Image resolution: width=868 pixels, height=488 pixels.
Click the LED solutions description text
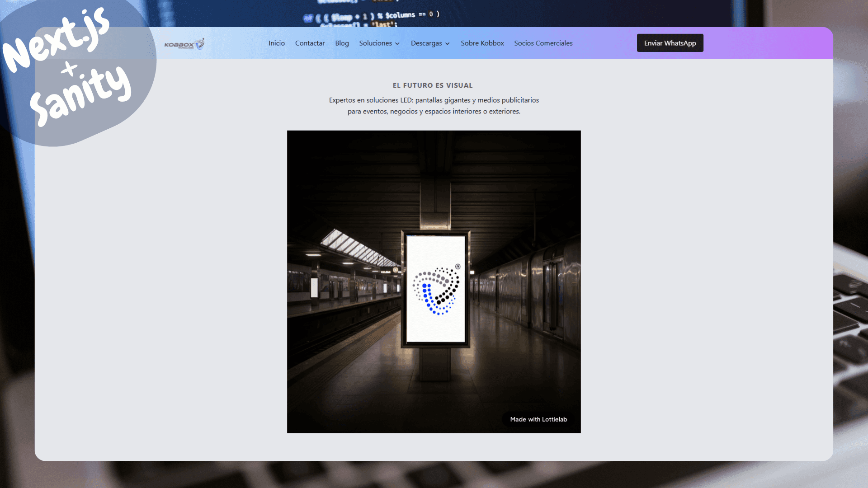pyautogui.click(x=434, y=105)
